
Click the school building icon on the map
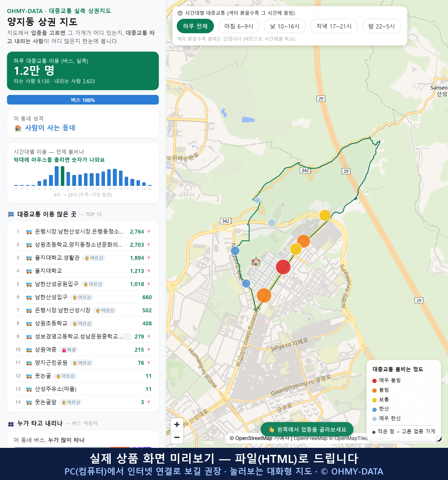(x=256, y=261)
